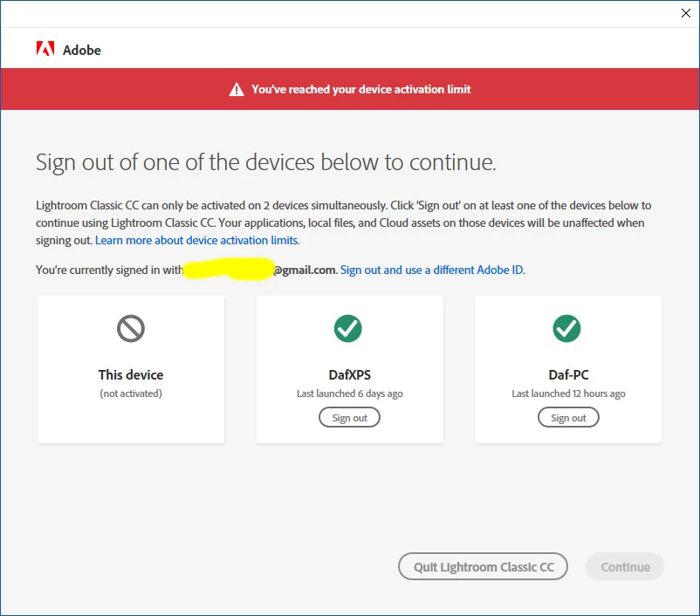Image resolution: width=700 pixels, height=616 pixels.
Task: Sign out and use a different Adobe ID
Action: [x=433, y=270]
